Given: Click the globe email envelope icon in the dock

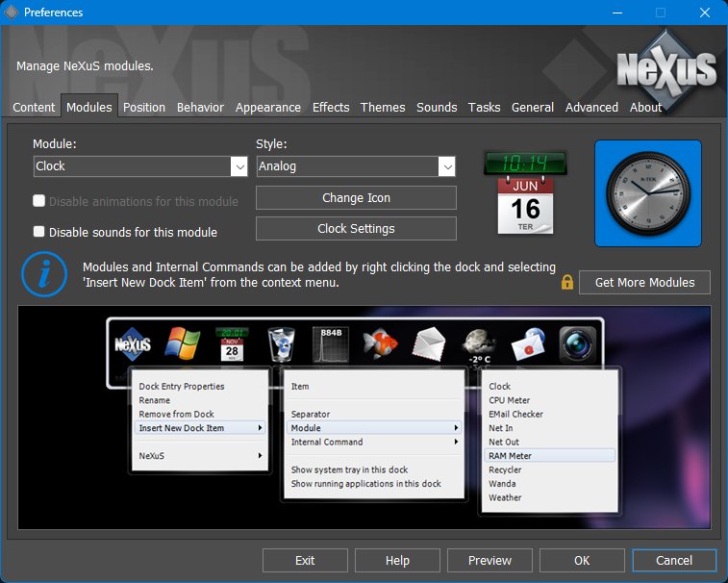Looking at the screenshot, I should point(528,344).
